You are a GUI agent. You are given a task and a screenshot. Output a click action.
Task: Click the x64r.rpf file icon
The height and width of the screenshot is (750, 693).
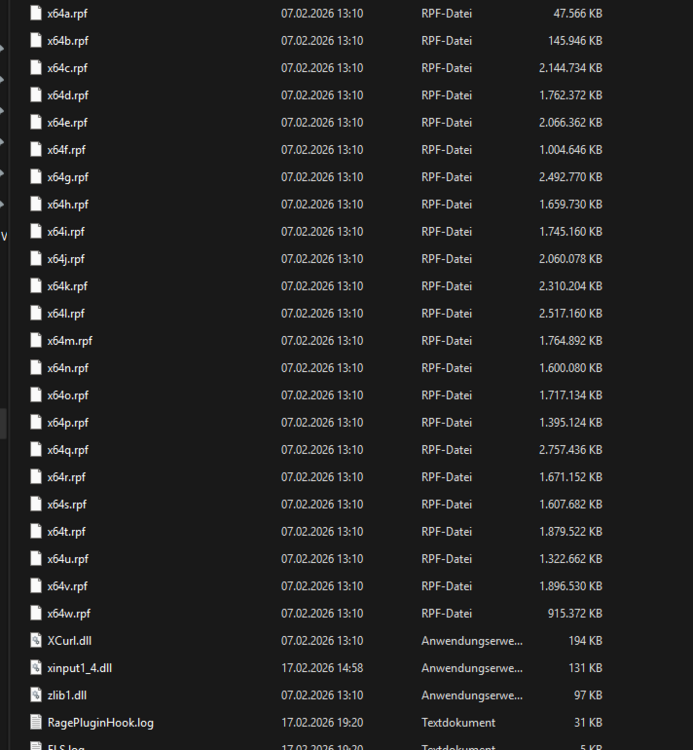point(36,476)
